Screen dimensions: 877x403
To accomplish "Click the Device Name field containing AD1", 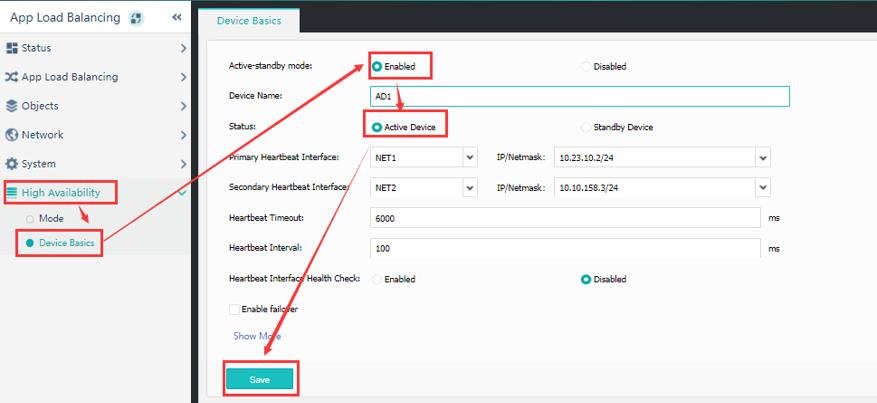I will coord(579,96).
